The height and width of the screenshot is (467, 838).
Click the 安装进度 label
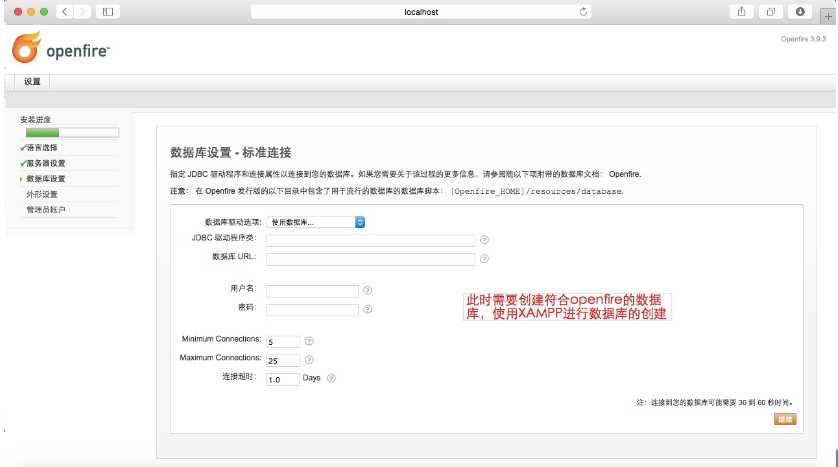pos(35,120)
